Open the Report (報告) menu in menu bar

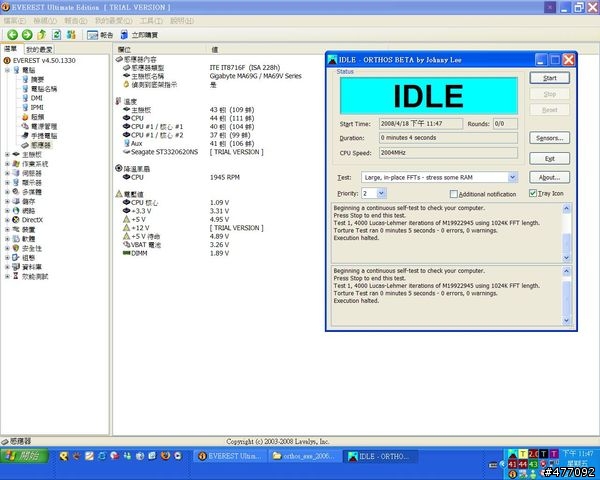click(x=75, y=21)
